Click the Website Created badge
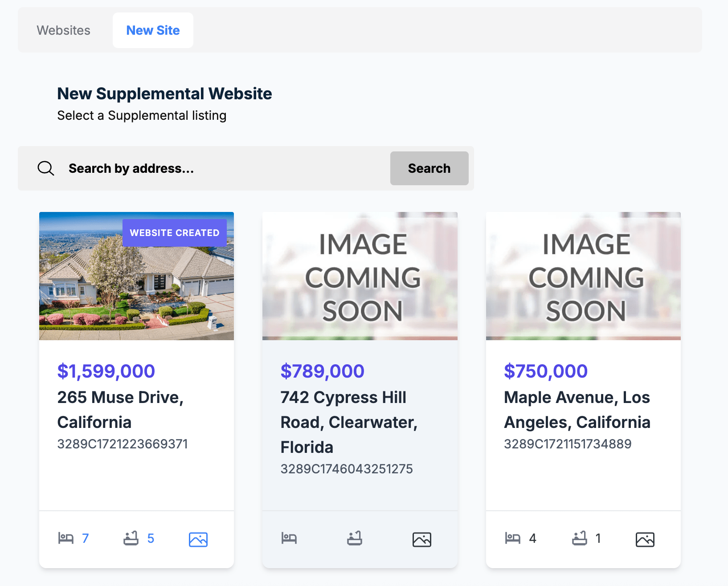The height and width of the screenshot is (586, 728). (x=175, y=233)
